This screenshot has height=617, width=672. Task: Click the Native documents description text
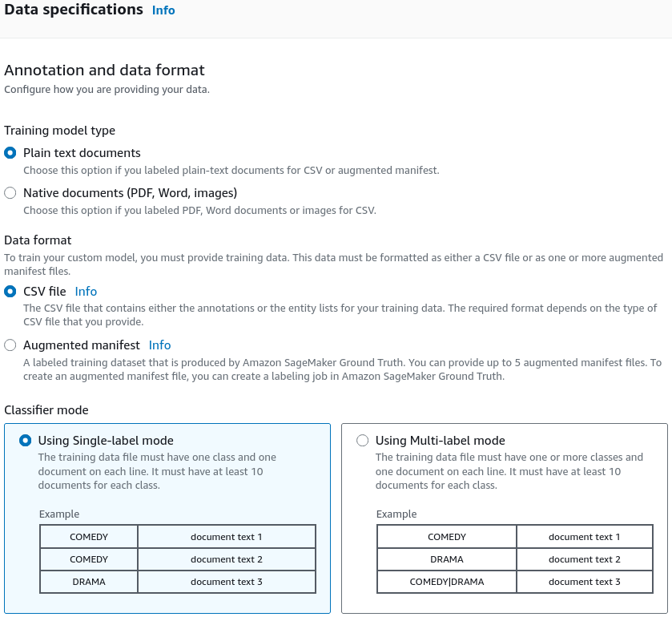click(199, 211)
